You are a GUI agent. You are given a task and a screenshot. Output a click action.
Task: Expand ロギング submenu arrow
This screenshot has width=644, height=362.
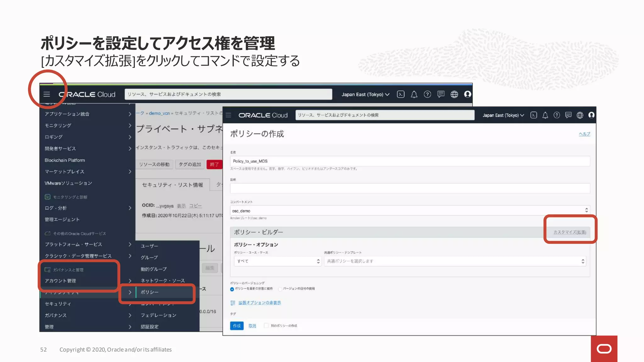[130, 137]
